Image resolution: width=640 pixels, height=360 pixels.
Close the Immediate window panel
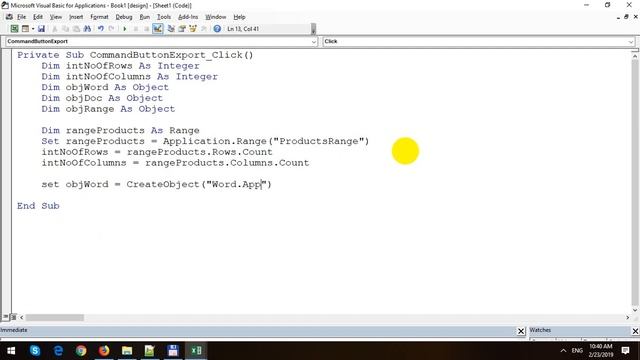pos(521,331)
